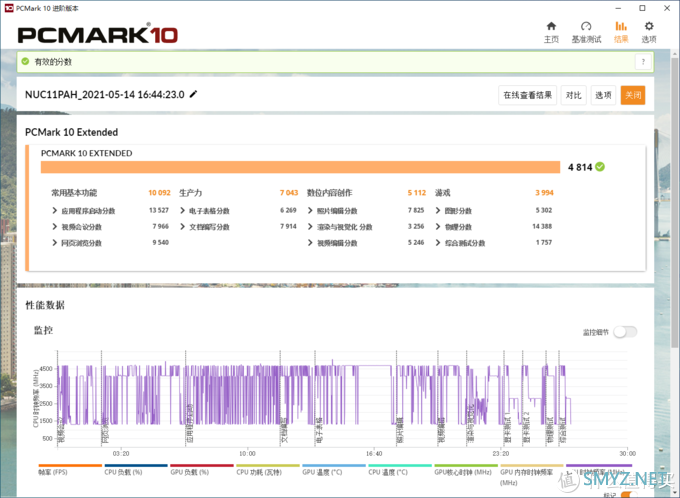Click the green check icon beside 4 814

click(600, 167)
